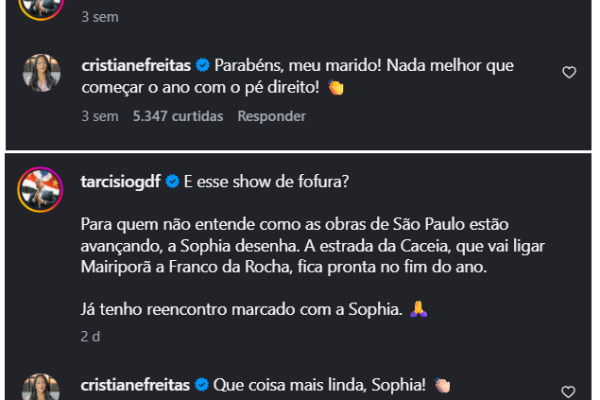Like the "Que coisa mais linda, Sophia" comment
The height and width of the screenshot is (400, 600).
569,391
